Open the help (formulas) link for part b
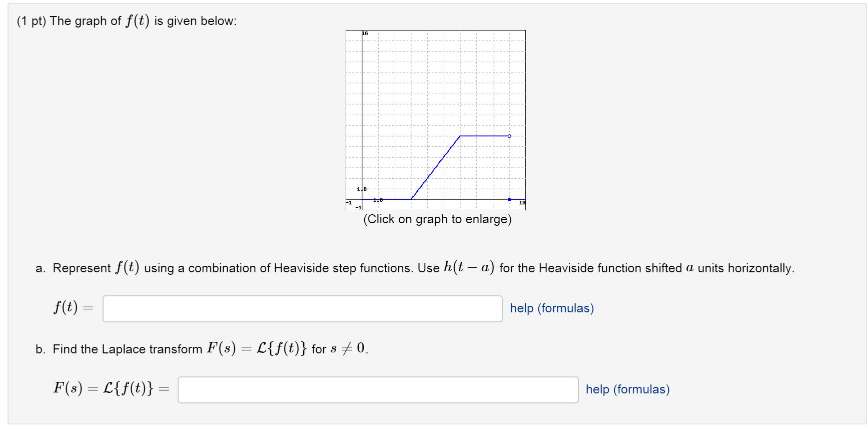The width and height of the screenshot is (868, 444). (x=629, y=389)
